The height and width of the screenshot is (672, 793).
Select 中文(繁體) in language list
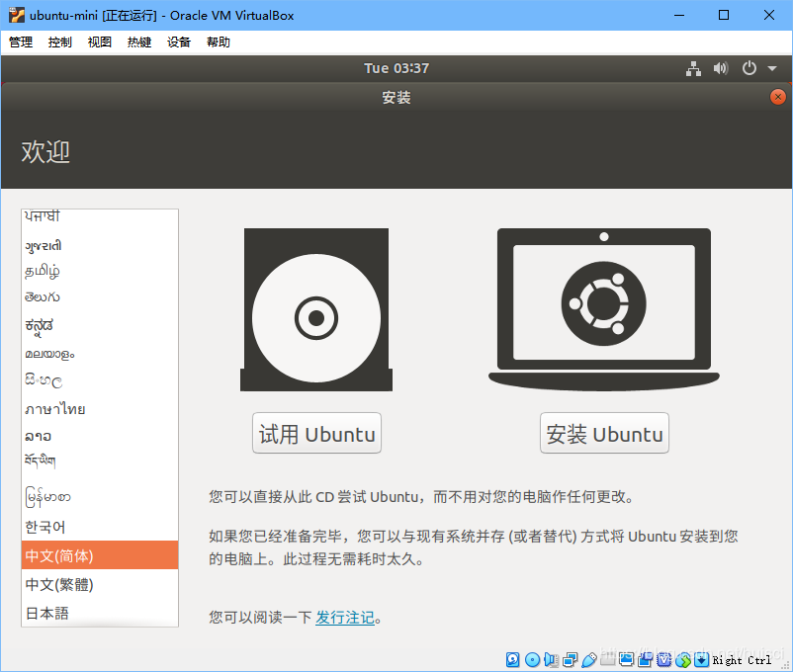pos(100,584)
